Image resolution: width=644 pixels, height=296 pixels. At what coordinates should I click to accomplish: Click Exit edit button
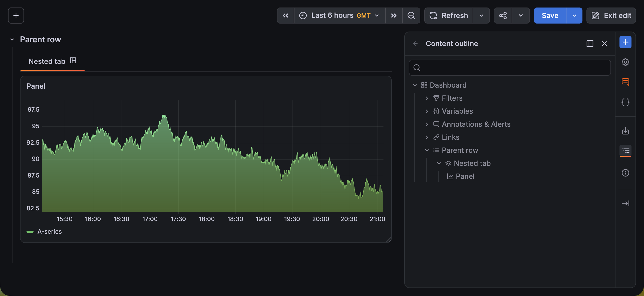click(611, 16)
